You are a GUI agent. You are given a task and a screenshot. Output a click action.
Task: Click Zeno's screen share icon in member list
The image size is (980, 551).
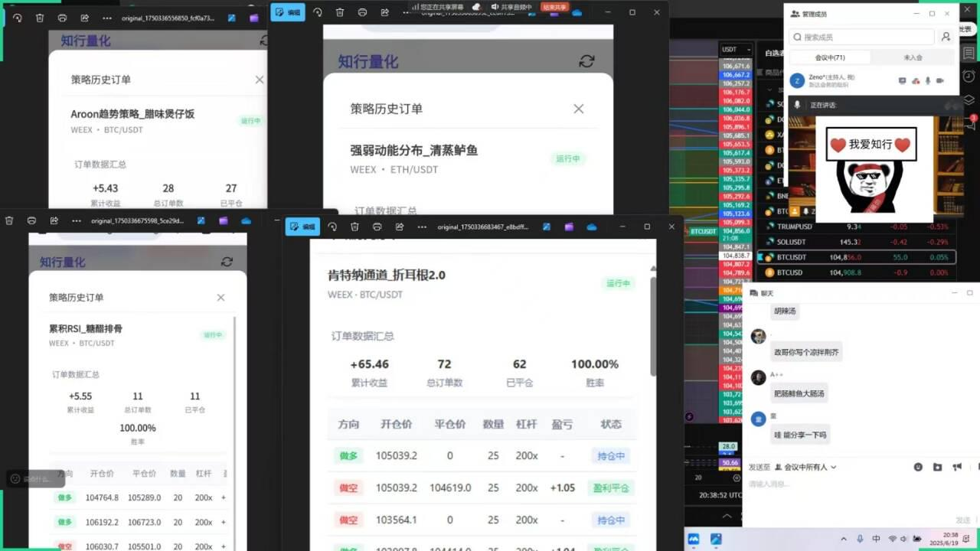coord(903,80)
